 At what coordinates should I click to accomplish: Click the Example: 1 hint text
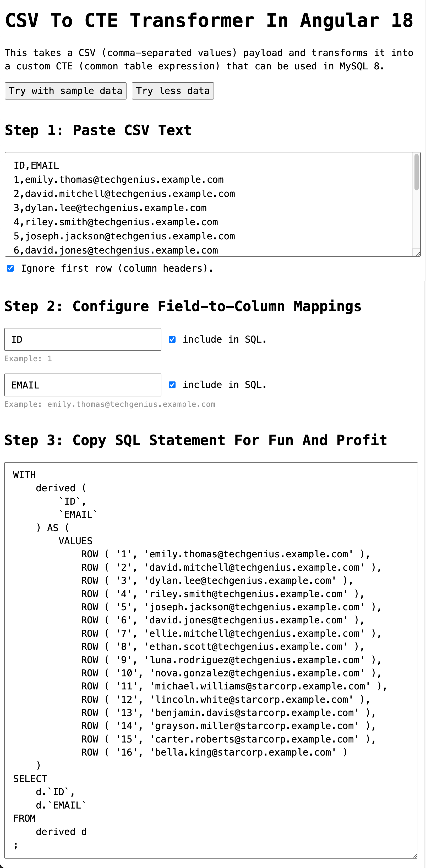pyautogui.click(x=28, y=359)
